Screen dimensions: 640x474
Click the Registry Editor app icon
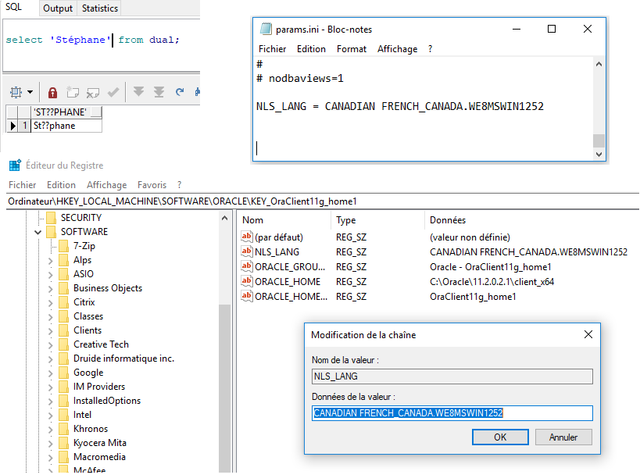pyautogui.click(x=15, y=165)
